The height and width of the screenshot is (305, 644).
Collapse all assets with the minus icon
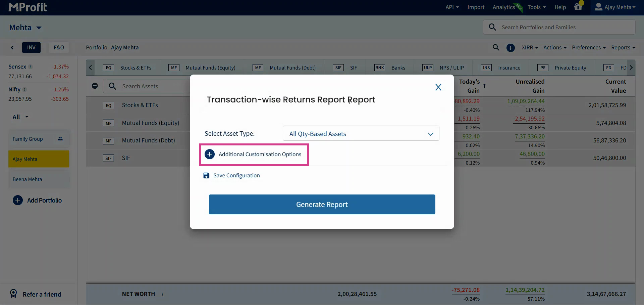coord(95,86)
